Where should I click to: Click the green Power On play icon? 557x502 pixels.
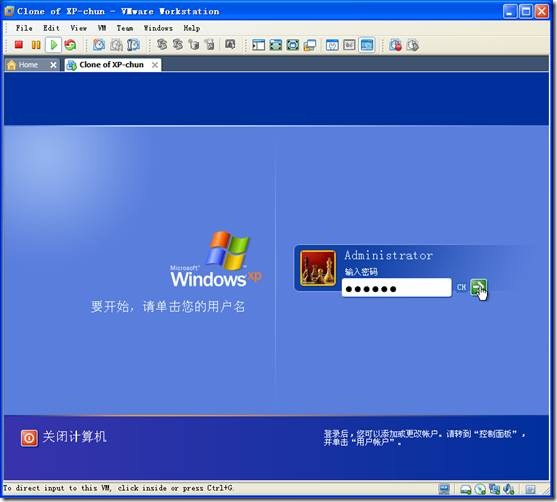point(54,45)
